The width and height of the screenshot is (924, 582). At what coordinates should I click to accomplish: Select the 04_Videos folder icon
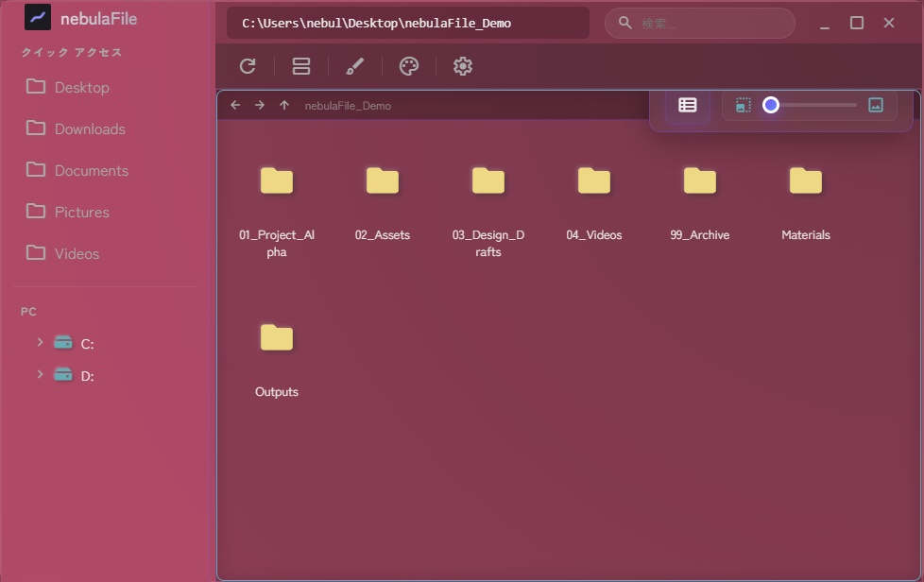pos(594,180)
